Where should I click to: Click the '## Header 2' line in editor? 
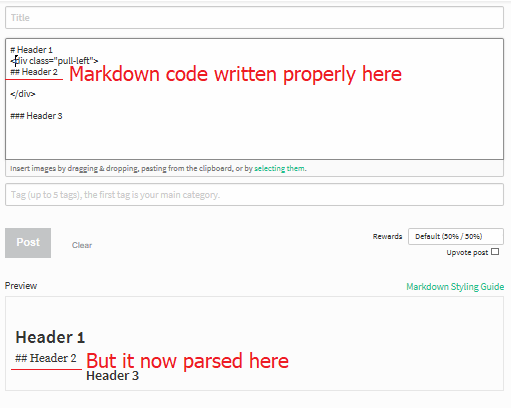[34, 72]
